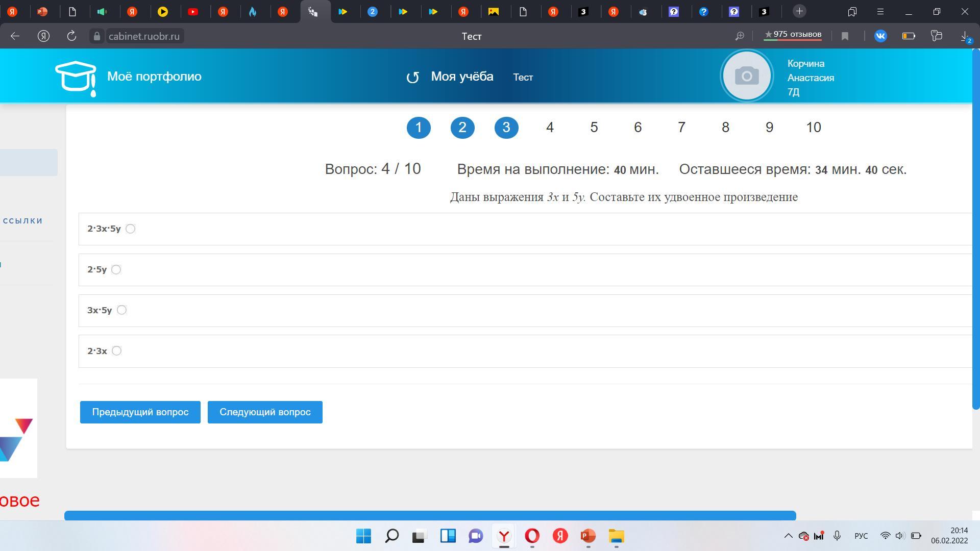This screenshot has width=980, height=551.
Task: Open question 2 in navigator
Action: [x=462, y=128]
